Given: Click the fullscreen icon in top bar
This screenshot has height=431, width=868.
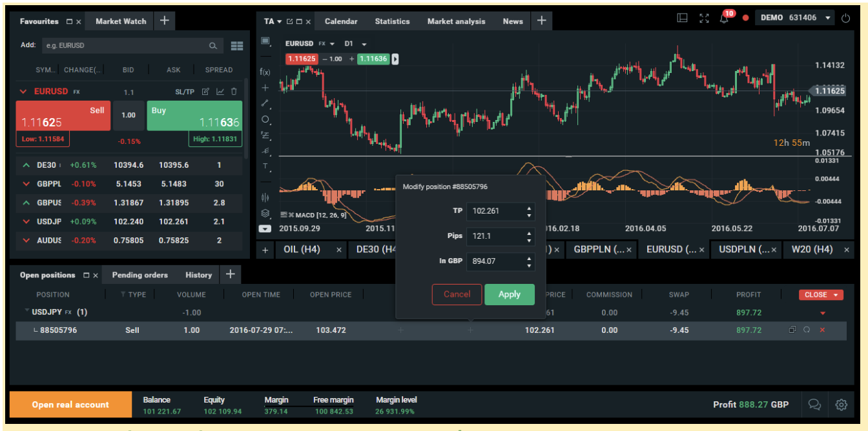Looking at the screenshot, I should pyautogui.click(x=704, y=19).
